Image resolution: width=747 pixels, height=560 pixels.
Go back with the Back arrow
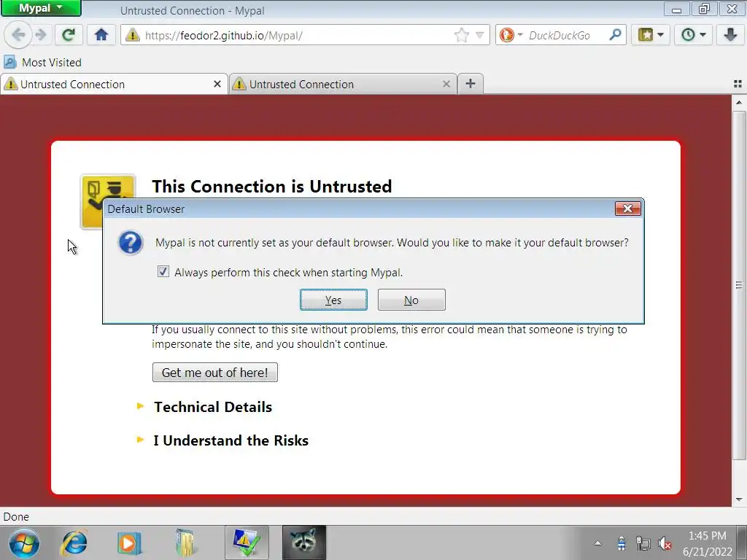coord(18,35)
